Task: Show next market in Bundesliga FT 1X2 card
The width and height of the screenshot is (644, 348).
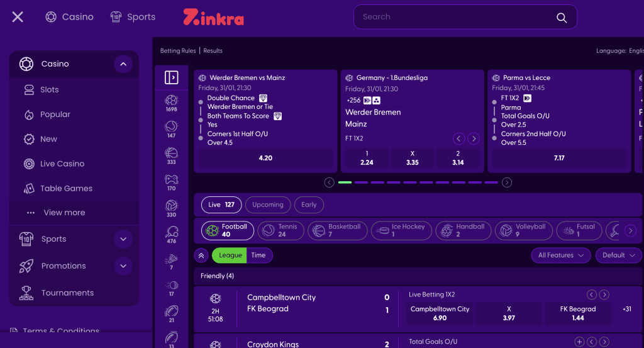Action: (474, 138)
